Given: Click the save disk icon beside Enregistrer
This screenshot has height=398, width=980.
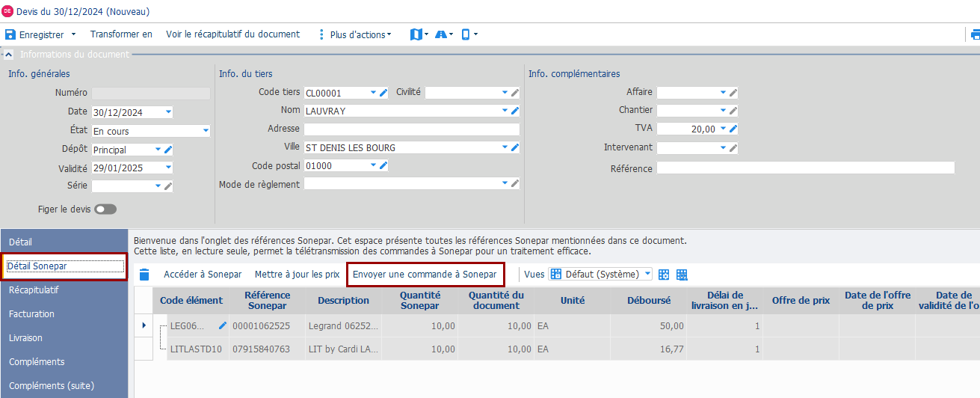Looking at the screenshot, I should point(10,34).
